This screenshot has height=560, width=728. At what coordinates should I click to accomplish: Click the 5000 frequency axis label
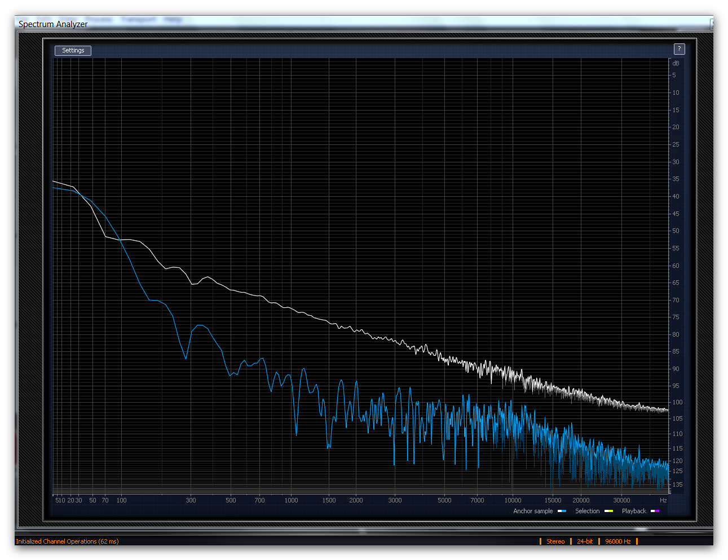click(x=444, y=500)
